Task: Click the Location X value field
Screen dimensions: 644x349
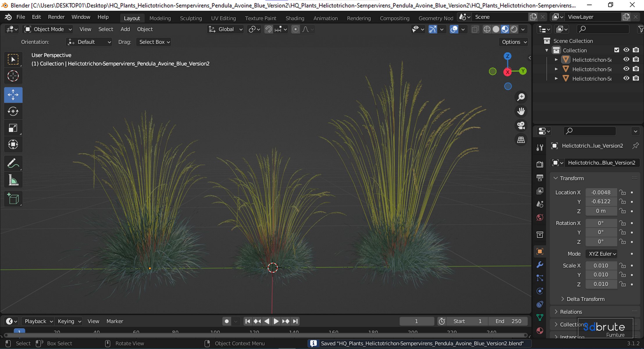Action: point(601,192)
